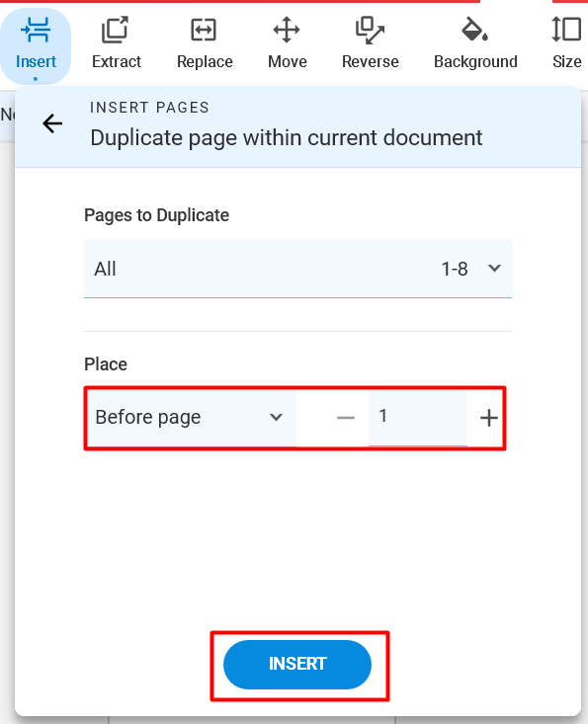Click the Background toolbar label

[x=475, y=61]
